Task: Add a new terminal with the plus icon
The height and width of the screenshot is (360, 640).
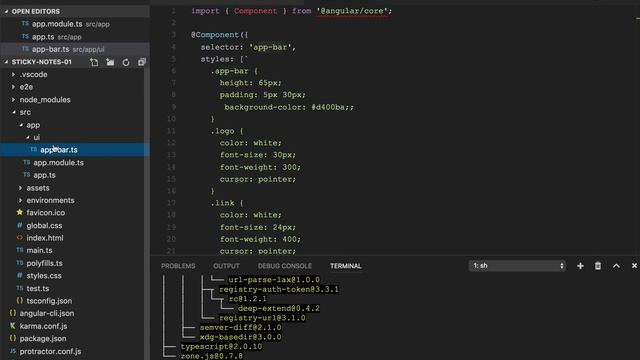Action: 580,266
